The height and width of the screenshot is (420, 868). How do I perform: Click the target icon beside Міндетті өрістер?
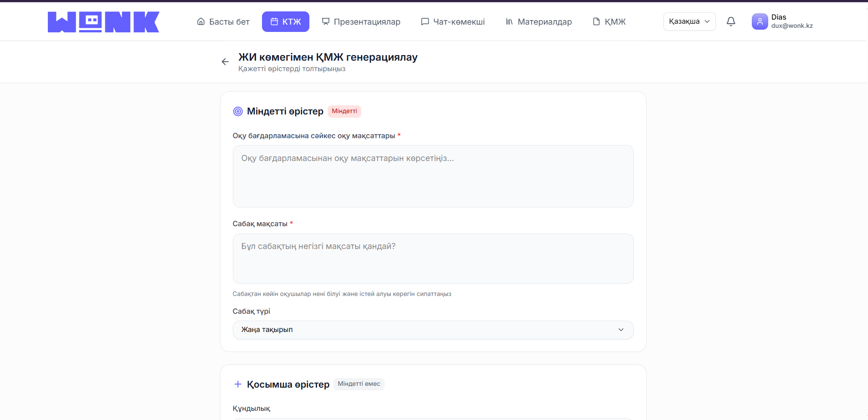coord(237,111)
